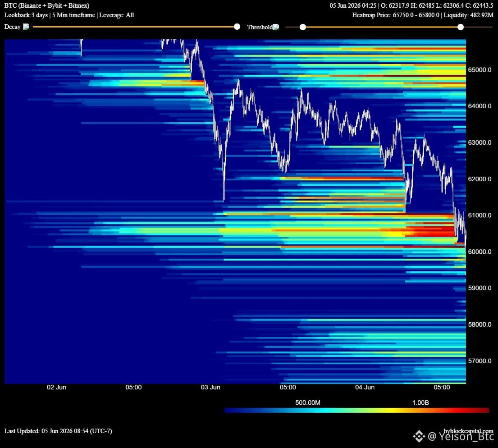Click the 62000.0 price axis label
Screen dimensions: 498x448
[x=480, y=179]
